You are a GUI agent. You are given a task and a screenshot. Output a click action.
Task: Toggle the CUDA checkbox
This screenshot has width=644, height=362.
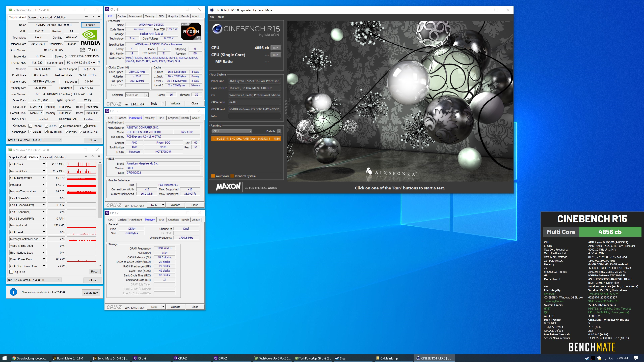pos(46,126)
